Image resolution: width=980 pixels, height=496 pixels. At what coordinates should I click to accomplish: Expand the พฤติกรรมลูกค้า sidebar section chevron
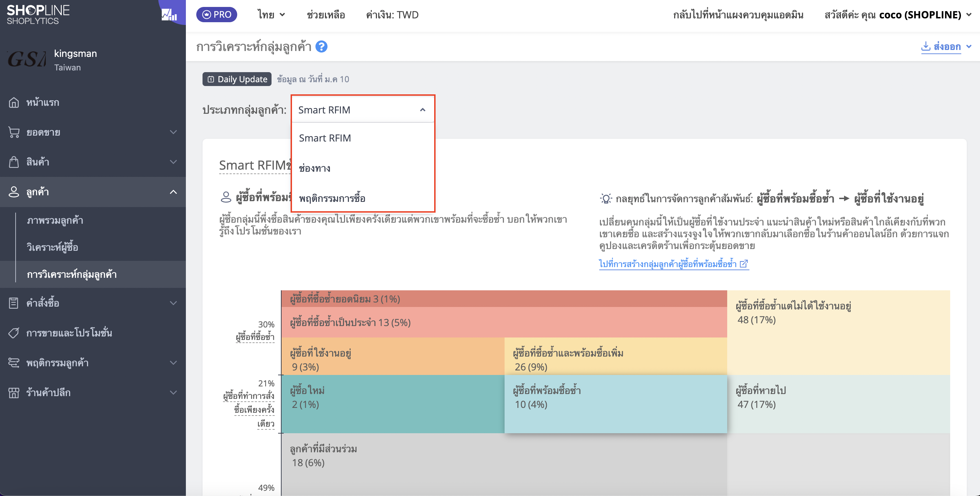pos(173,363)
